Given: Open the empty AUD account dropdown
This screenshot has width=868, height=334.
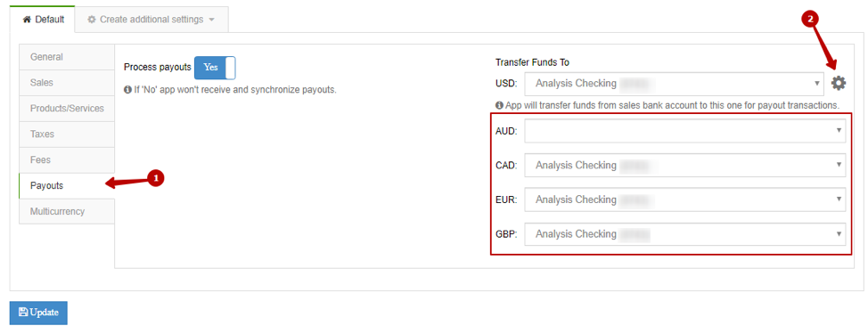Looking at the screenshot, I should coord(684,131).
